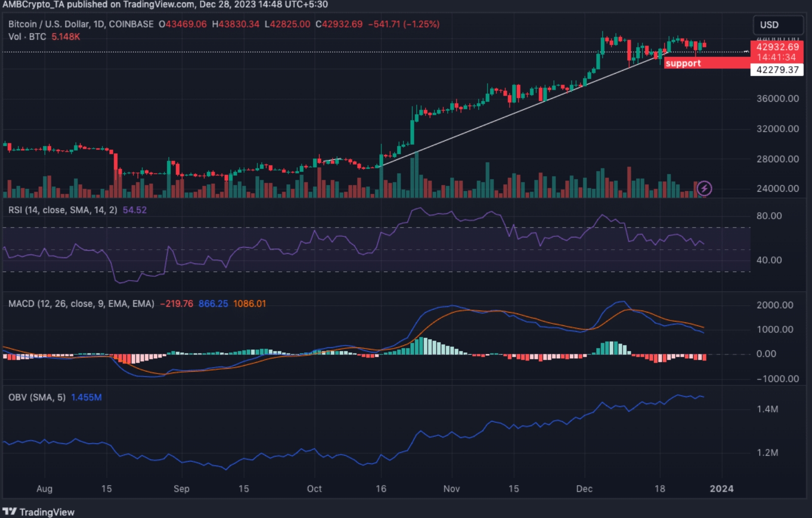812x518 pixels.
Task: Select the OBV (SMA, 5) legend
Action: click(x=37, y=397)
